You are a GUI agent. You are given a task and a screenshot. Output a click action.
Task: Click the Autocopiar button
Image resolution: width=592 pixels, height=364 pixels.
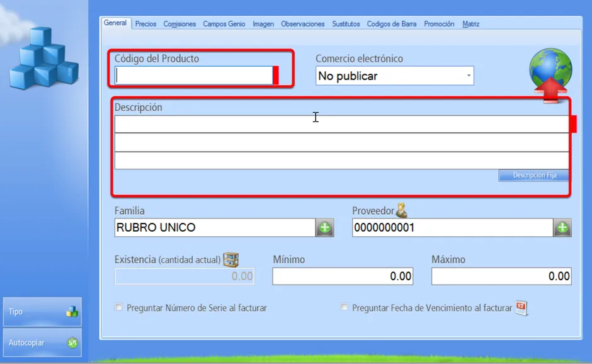(42, 343)
